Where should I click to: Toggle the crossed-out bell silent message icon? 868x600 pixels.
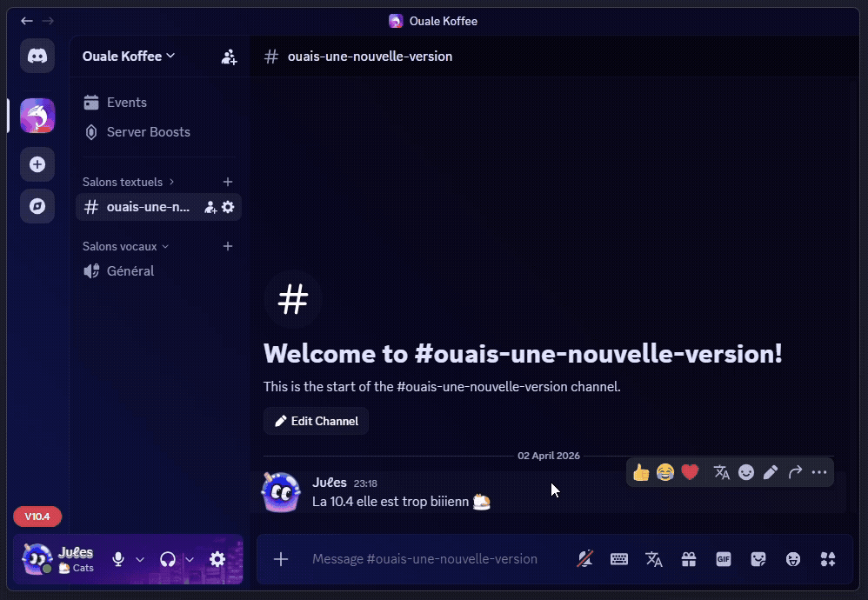[585, 559]
